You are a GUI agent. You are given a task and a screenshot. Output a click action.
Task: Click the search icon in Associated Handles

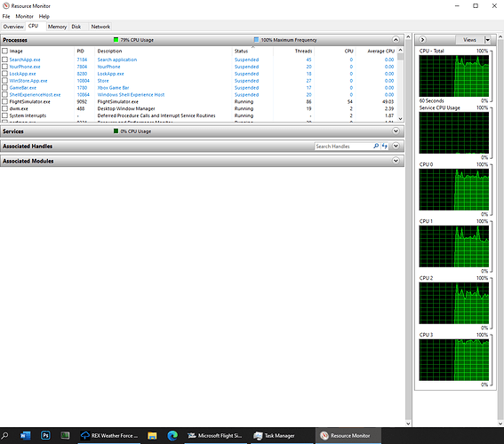pos(376,146)
